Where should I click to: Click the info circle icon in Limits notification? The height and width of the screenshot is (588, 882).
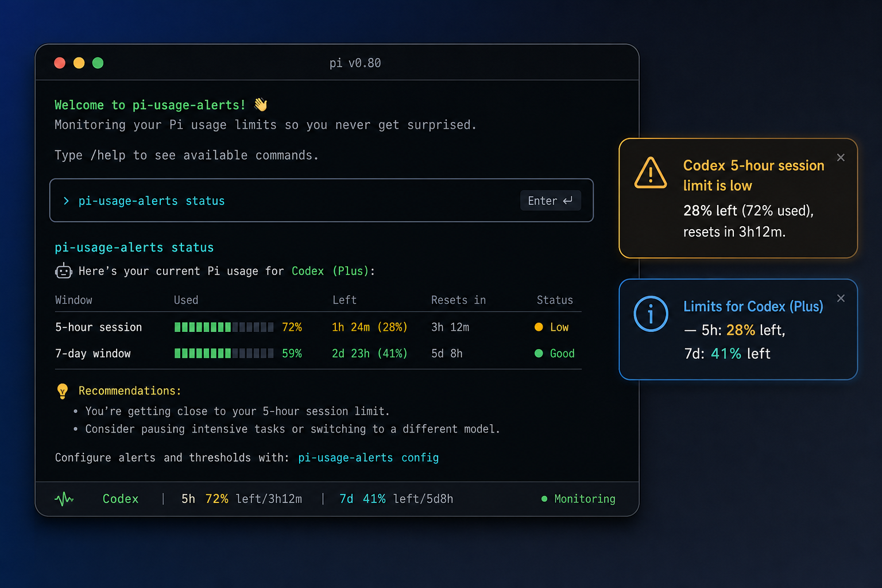click(x=651, y=314)
